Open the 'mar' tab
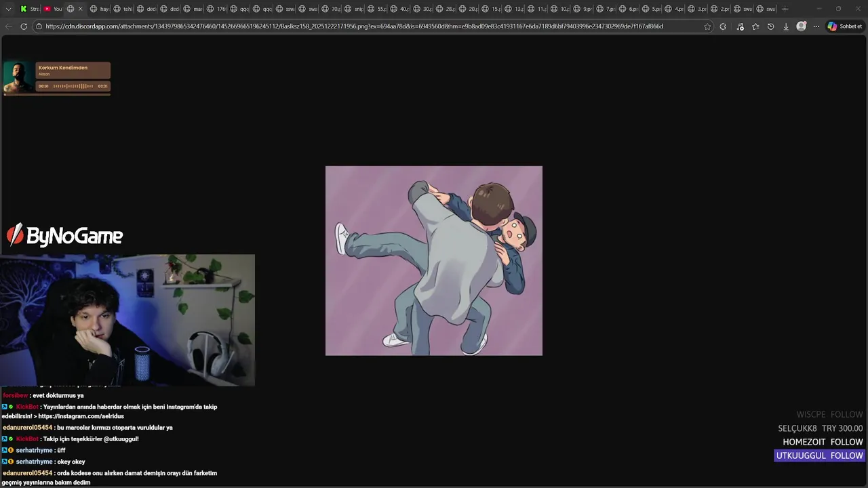Image resolution: width=868 pixels, height=488 pixels. [x=193, y=9]
